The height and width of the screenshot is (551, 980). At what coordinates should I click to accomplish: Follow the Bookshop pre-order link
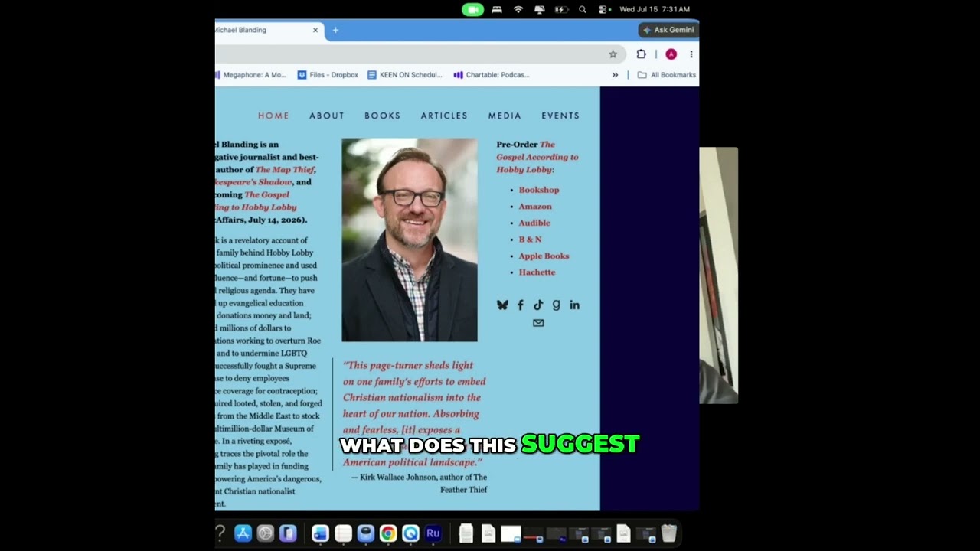[539, 190]
